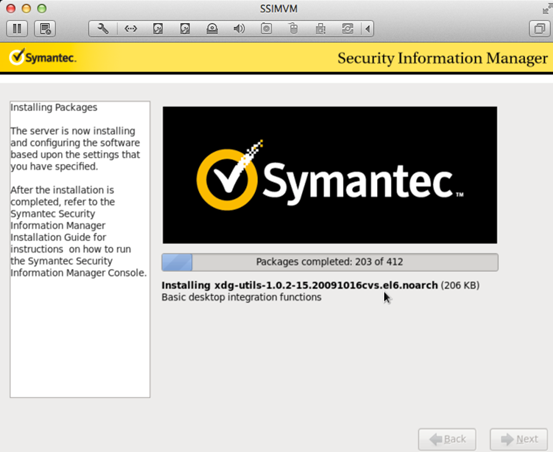
Task: Click the Back button
Action: tap(447, 439)
